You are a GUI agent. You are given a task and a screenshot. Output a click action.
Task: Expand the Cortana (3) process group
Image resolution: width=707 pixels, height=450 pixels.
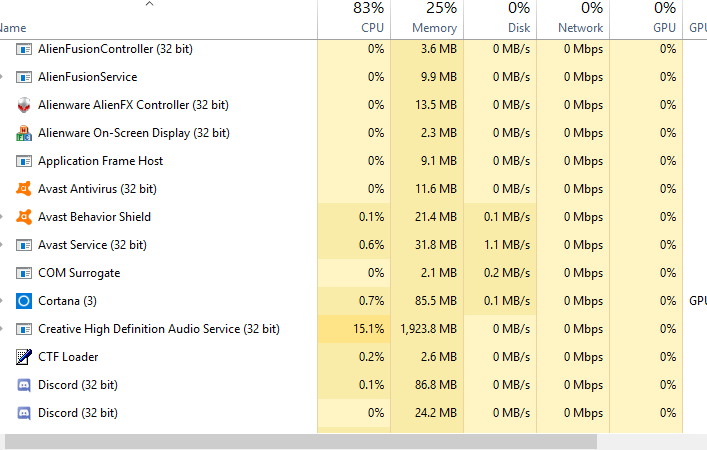2,301
